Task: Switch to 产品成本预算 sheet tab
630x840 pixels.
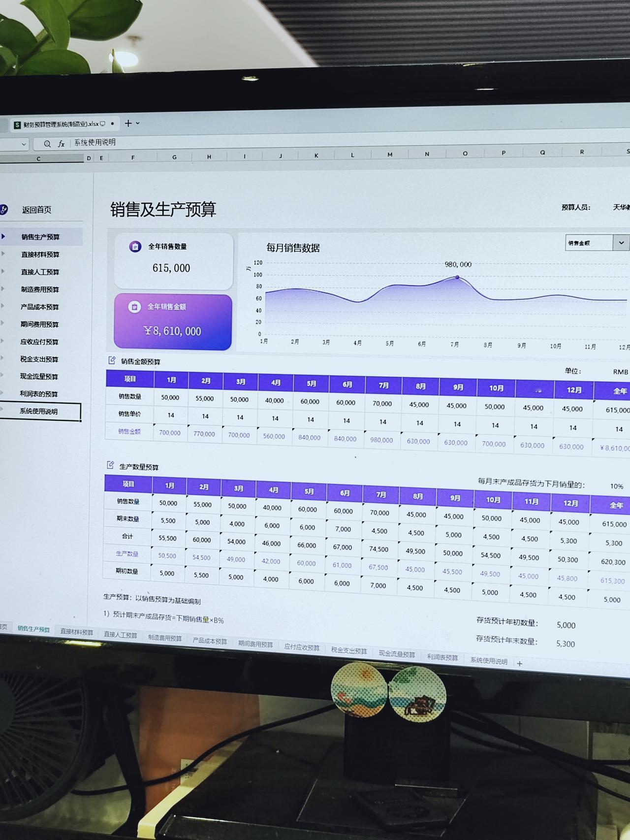Action: click(x=210, y=641)
